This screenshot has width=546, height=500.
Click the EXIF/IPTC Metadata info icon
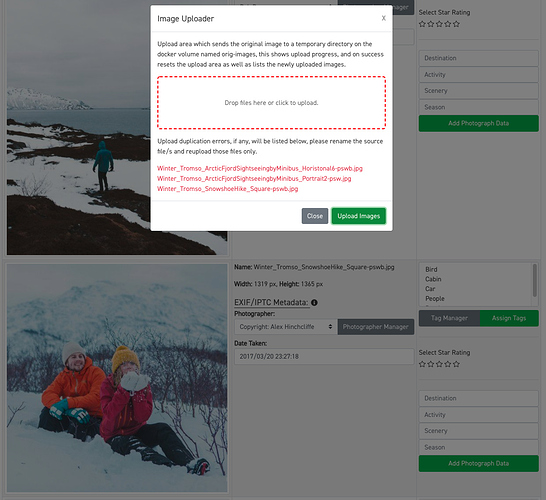(x=314, y=303)
